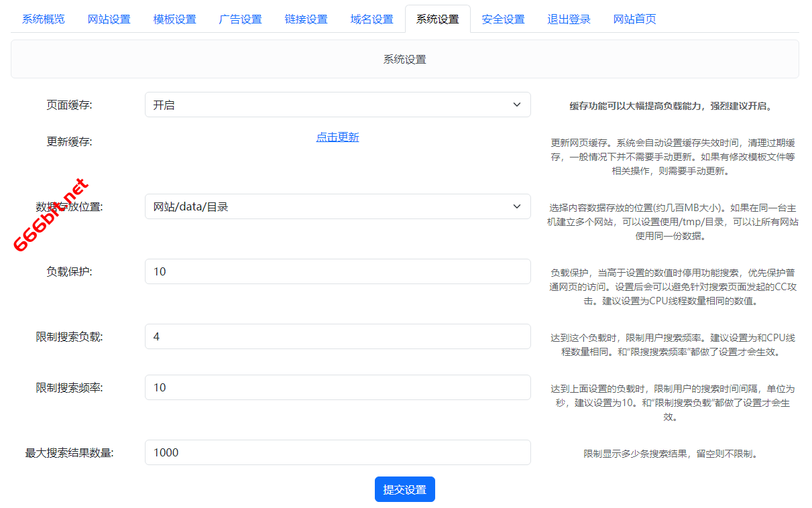The width and height of the screenshot is (812, 508).
Task: Expand the 数据存放位置 dropdown
Action: coord(337,206)
